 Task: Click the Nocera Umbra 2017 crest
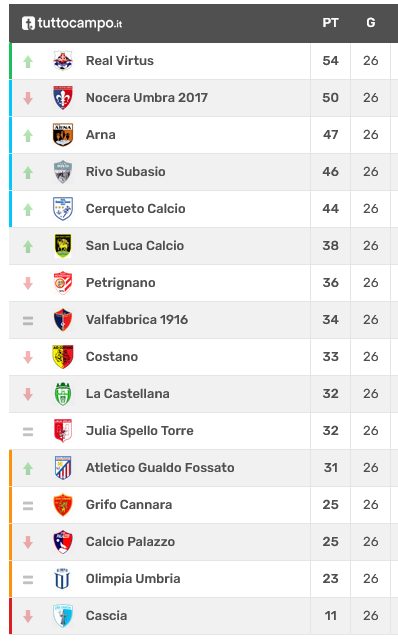[63, 98]
